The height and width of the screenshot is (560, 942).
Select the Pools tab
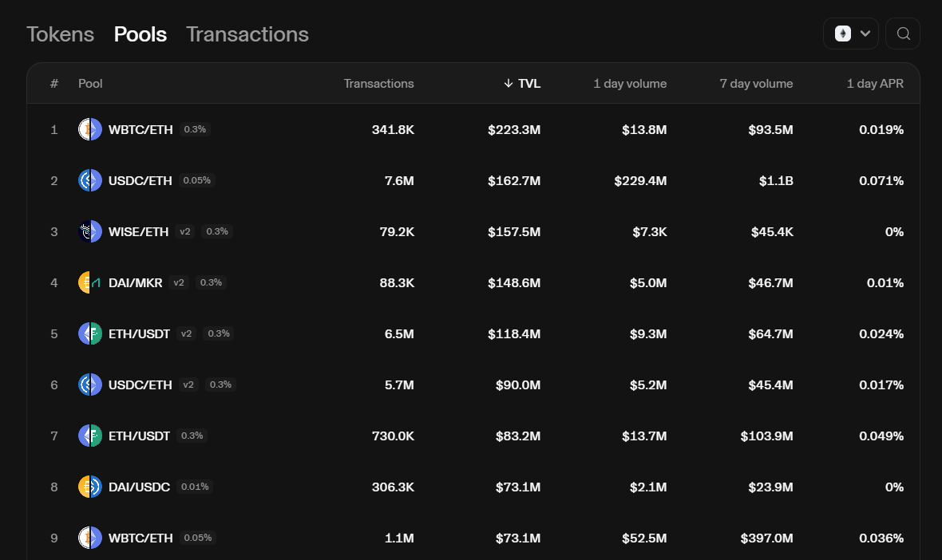click(140, 34)
